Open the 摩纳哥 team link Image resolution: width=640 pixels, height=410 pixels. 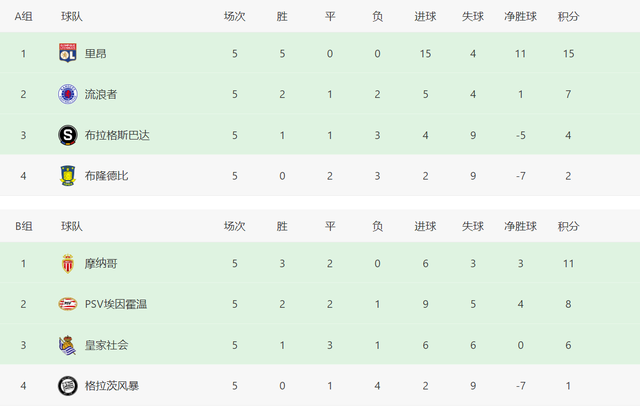click(101, 264)
